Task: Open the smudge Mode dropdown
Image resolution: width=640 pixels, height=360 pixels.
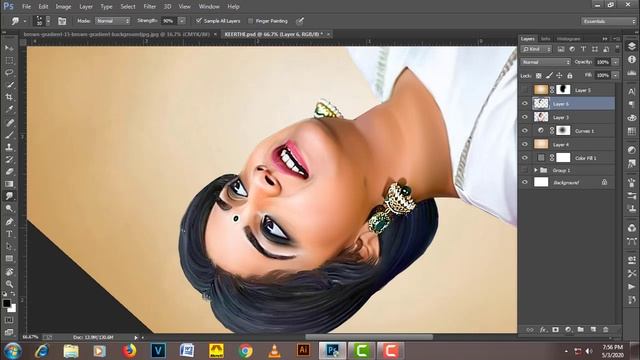Action: (x=112, y=21)
